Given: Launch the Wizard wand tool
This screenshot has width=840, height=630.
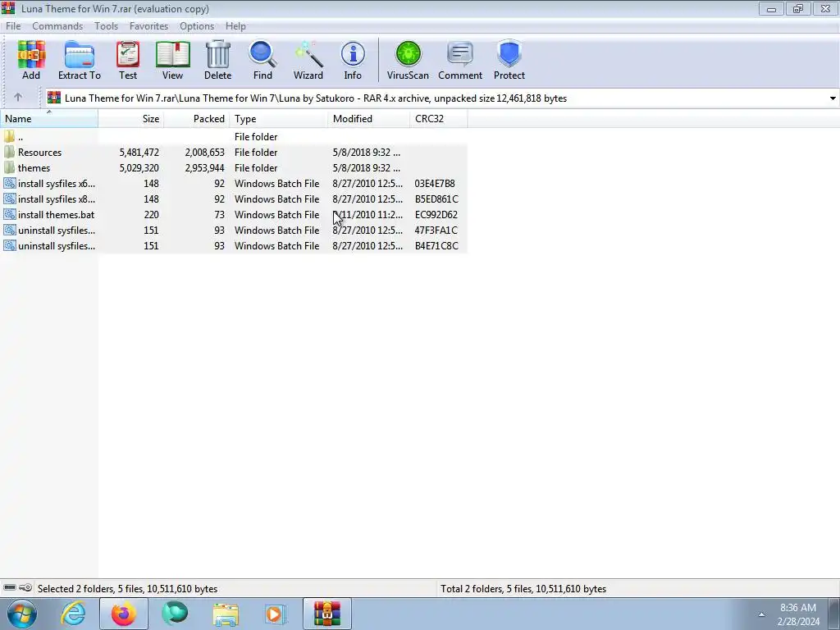Looking at the screenshot, I should [x=308, y=60].
